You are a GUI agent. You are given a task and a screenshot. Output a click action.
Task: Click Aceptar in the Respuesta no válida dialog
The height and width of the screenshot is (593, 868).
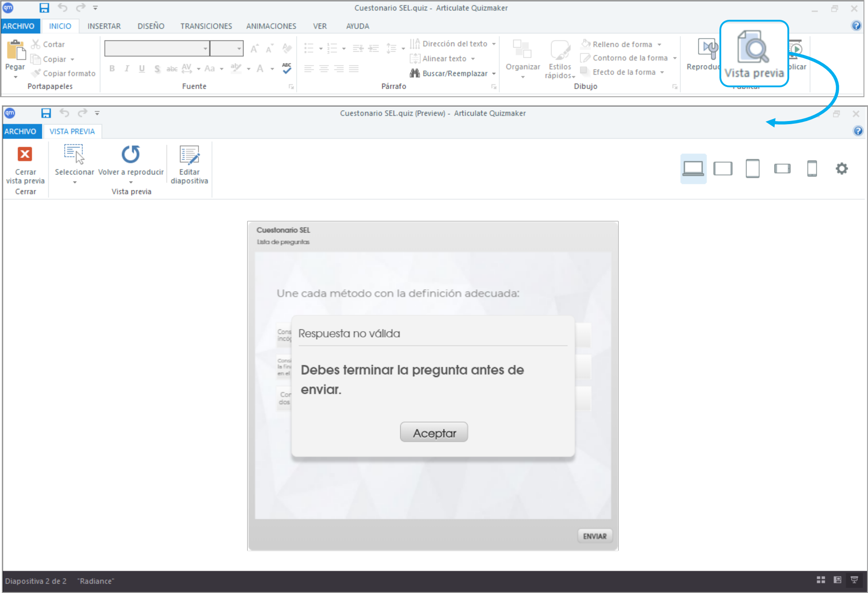click(x=434, y=432)
